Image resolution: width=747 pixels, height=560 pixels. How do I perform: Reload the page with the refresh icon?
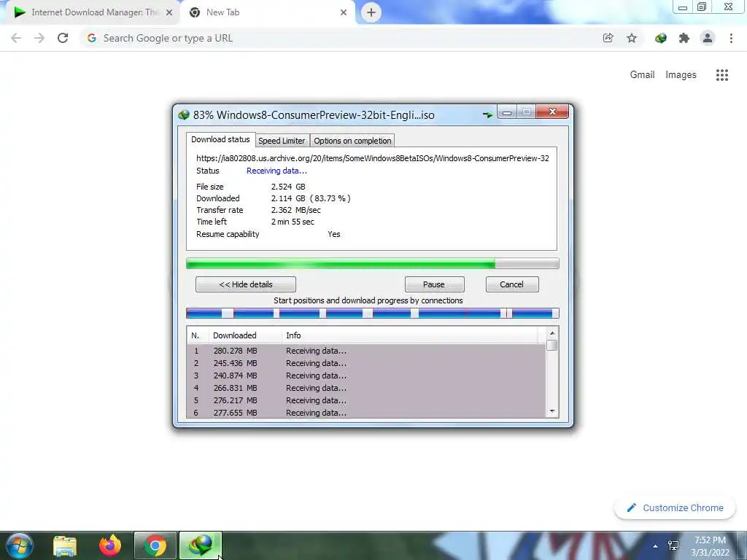pos(63,38)
